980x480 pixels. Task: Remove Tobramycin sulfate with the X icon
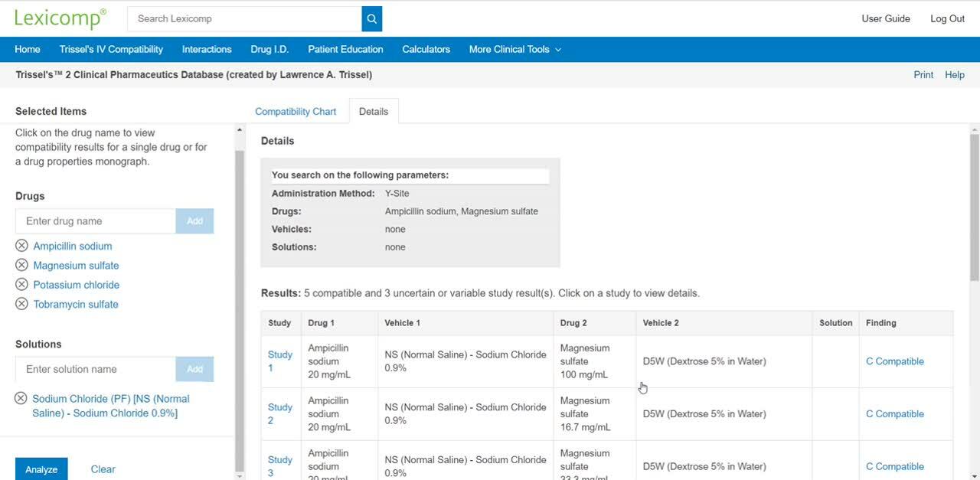point(21,304)
